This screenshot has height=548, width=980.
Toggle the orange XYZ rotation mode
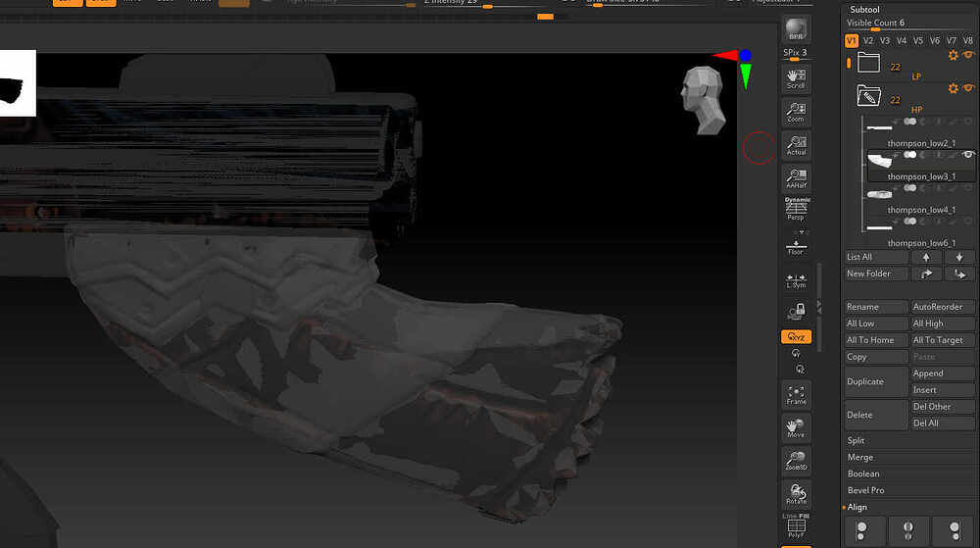point(796,337)
